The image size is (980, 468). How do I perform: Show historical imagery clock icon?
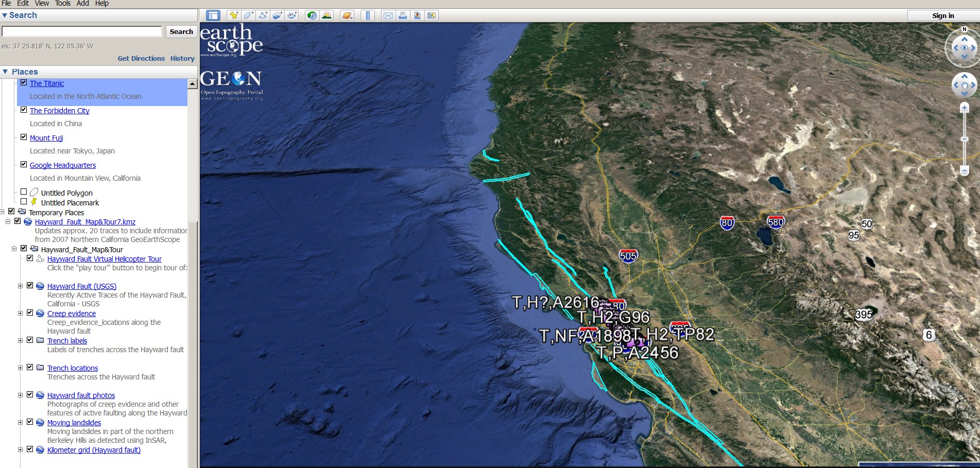pos(312,15)
